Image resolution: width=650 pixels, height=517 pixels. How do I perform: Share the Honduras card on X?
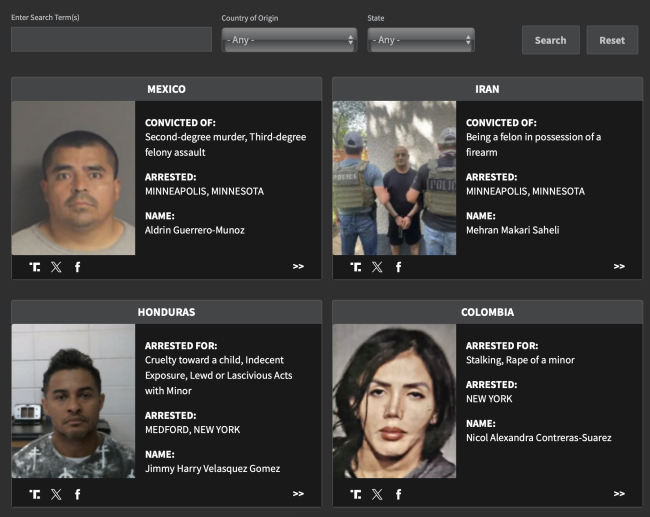coord(56,494)
